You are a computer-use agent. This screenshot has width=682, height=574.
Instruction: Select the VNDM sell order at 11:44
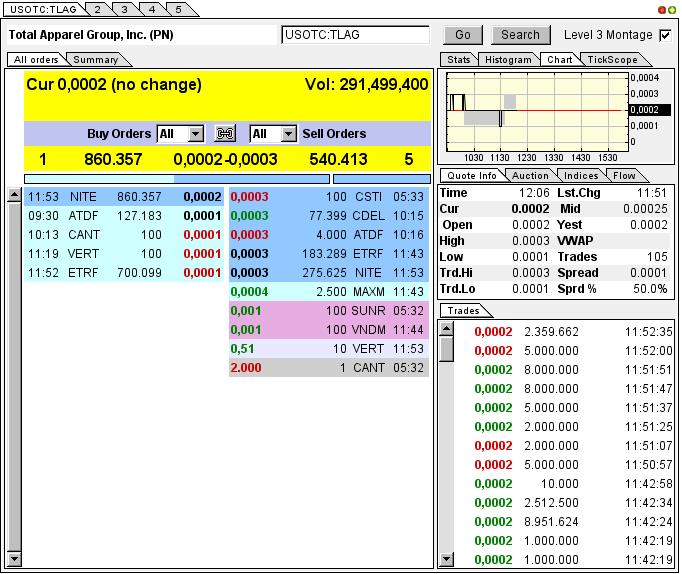pyautogui.click(x=329, y=330)
